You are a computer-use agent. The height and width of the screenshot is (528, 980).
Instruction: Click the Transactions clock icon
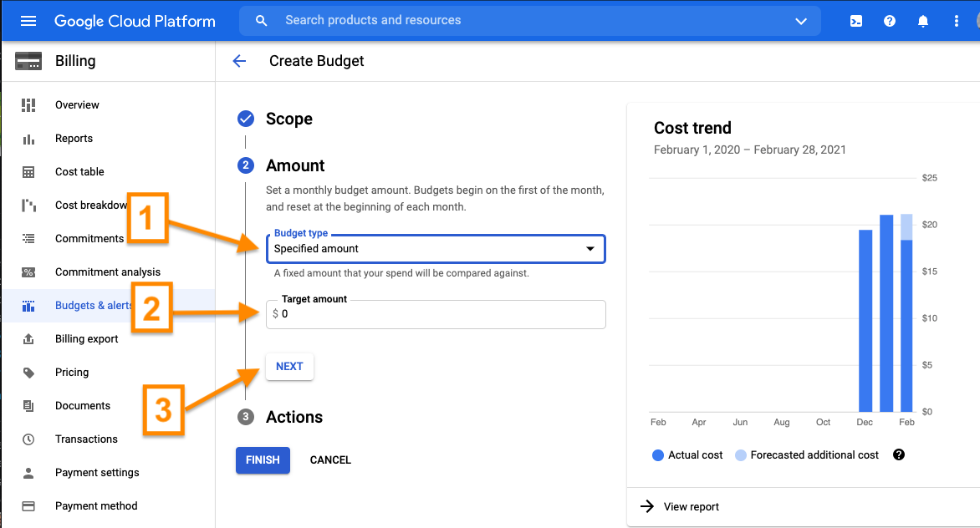28,439
